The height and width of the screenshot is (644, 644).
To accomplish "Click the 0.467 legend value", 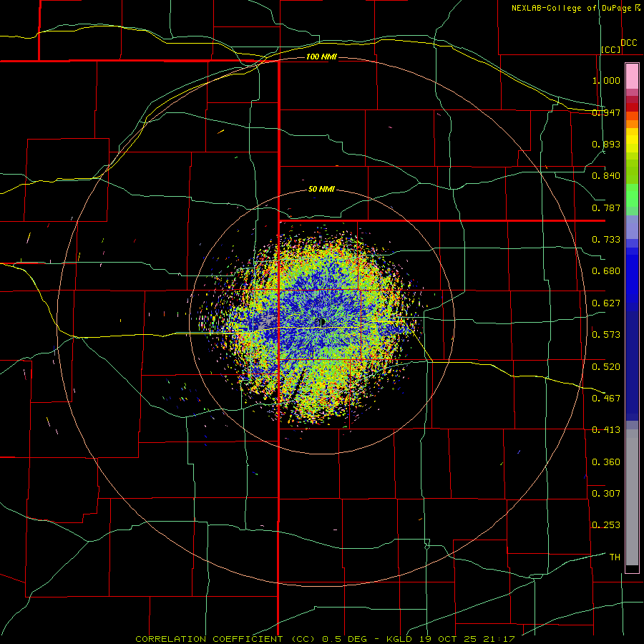I will 606,399.
